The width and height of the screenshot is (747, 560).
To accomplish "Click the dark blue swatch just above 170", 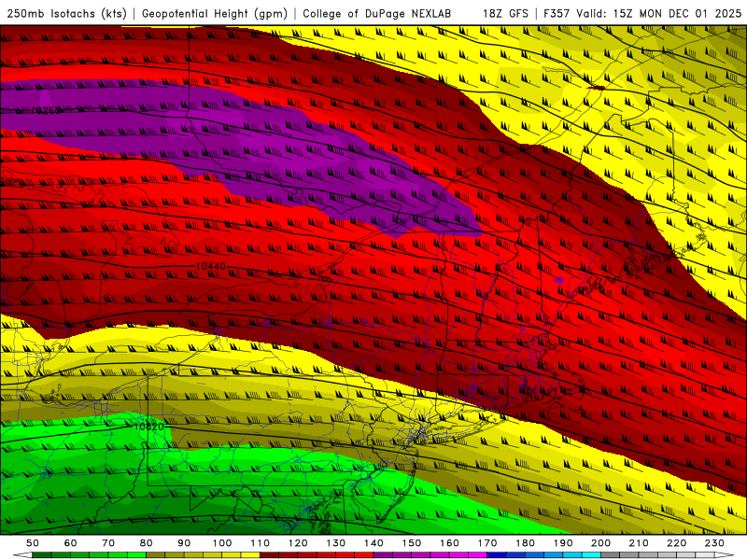I will (x=497, y=555).
